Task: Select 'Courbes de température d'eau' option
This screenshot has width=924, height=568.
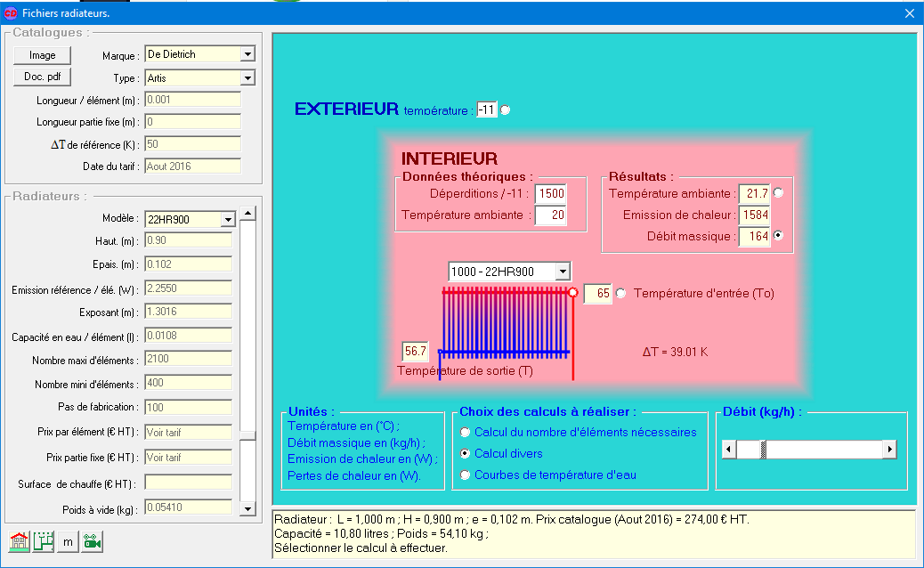Action: 465,475
